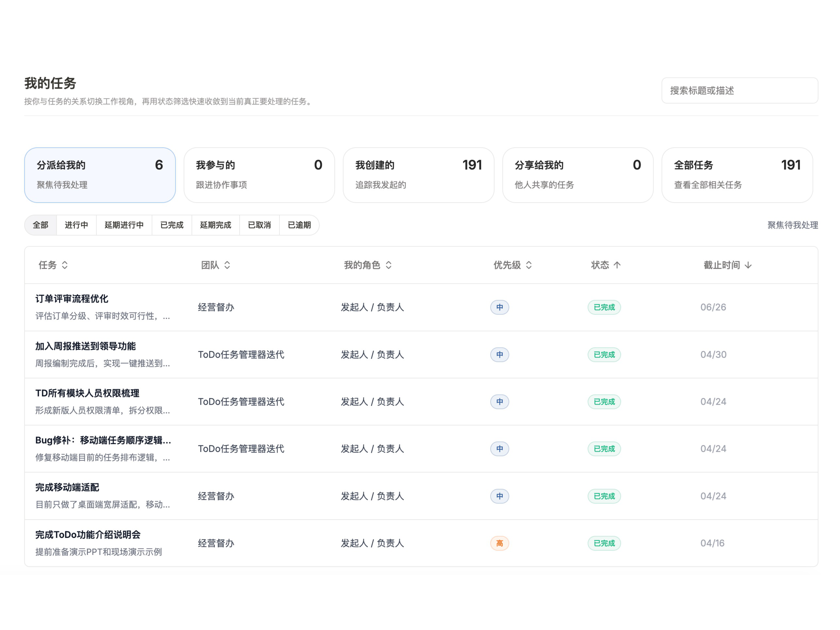Filter by 延期完成 status

pos(216,225)
